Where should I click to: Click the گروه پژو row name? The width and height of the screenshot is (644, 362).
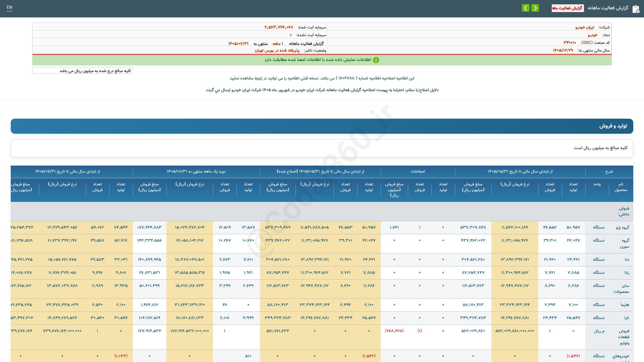pyautogui.click(x=623, y=228)
